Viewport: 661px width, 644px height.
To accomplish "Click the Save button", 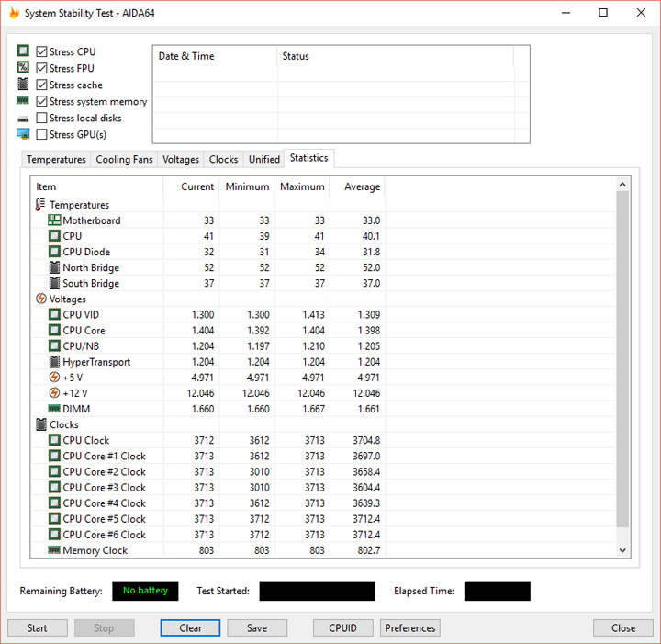I will 257,628.
